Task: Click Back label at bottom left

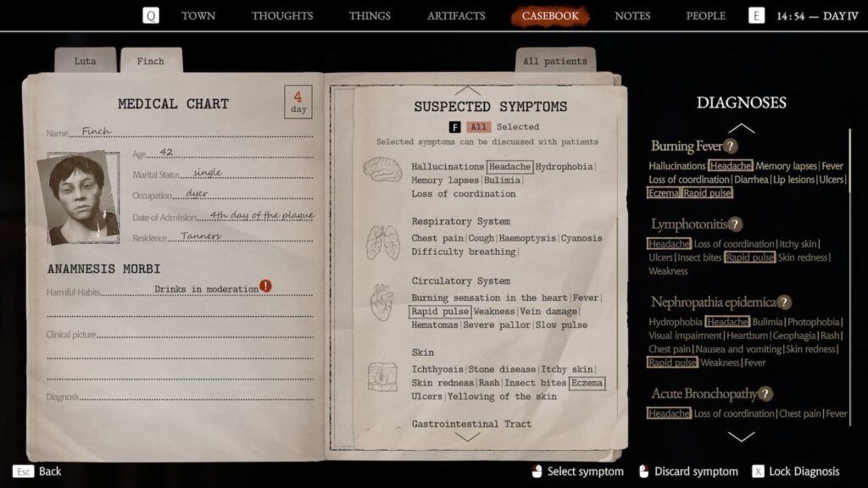Action: (50, 471)
